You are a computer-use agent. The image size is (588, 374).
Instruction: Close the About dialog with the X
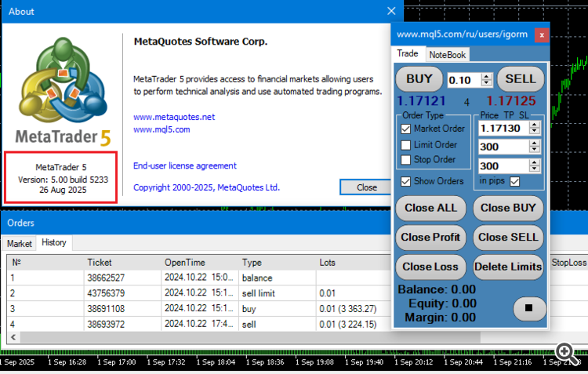391,11
